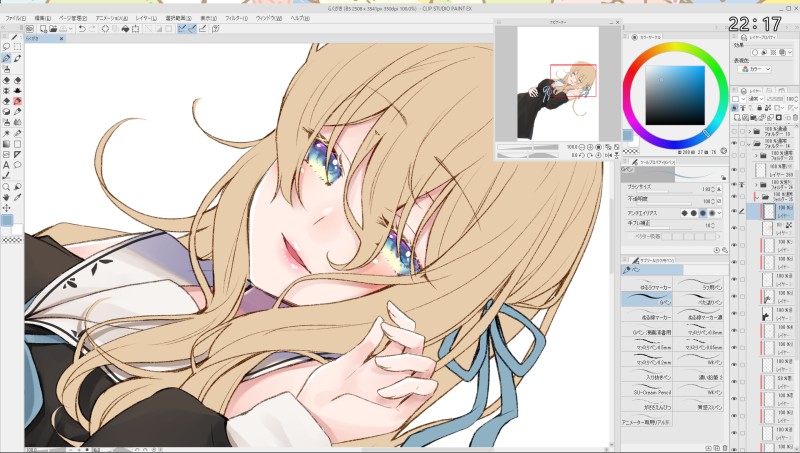Select the strongest anti-aliasing option
This screenshot has height=453, width=800.
click(x=712, y=213)
